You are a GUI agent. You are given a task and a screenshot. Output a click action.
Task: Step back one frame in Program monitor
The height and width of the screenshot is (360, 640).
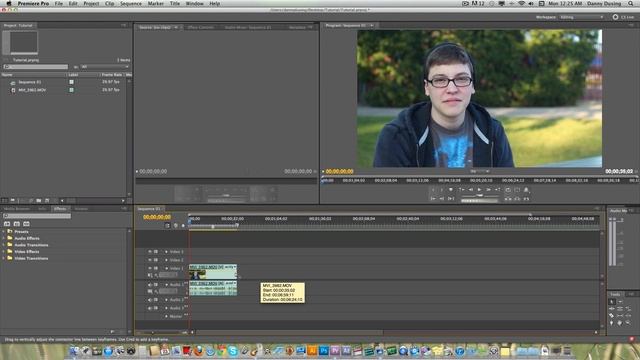(x=471, y=190)
